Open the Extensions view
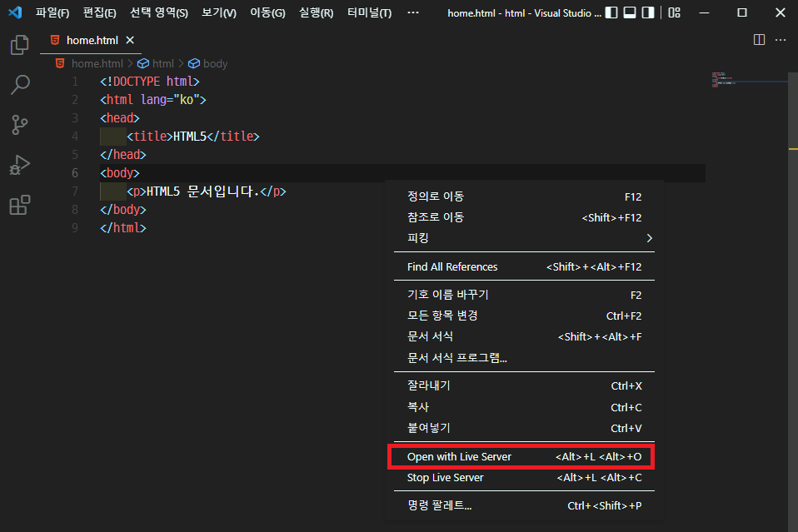Image resolution: width=798 pixels, height=532 pixels. (x=19, y=205)
